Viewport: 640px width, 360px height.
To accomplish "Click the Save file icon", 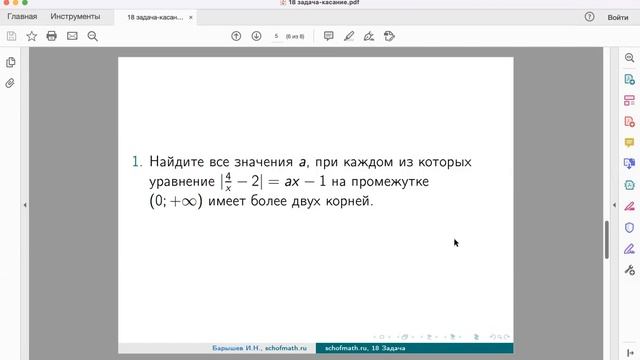I will pos(11,36).
